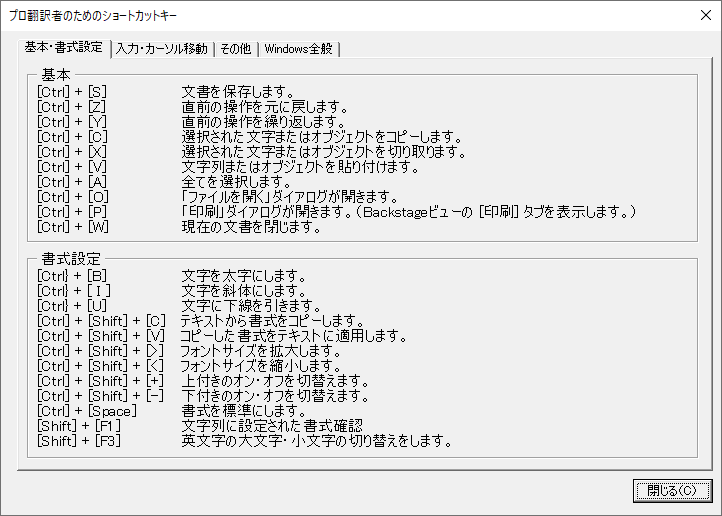Click the 書式設定 group heading
The width and height of the screenshot is (722, 516).
tap(70, 259)
